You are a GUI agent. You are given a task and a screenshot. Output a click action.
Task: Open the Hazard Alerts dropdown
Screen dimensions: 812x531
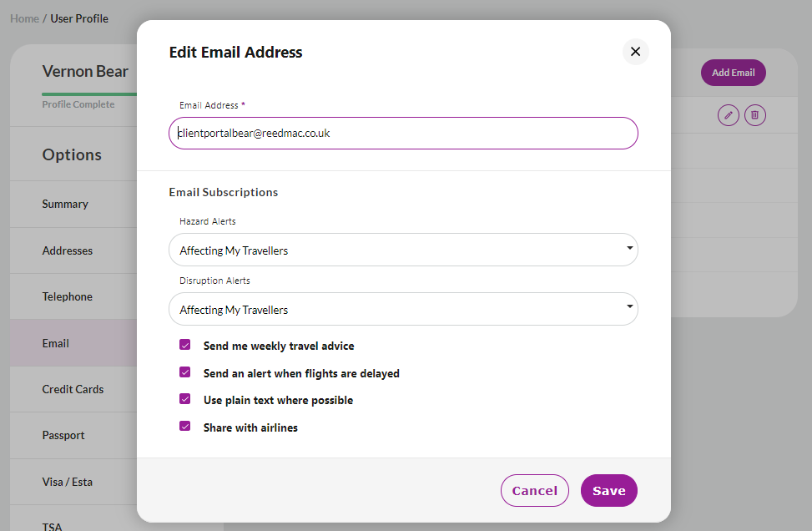point(403,250)
